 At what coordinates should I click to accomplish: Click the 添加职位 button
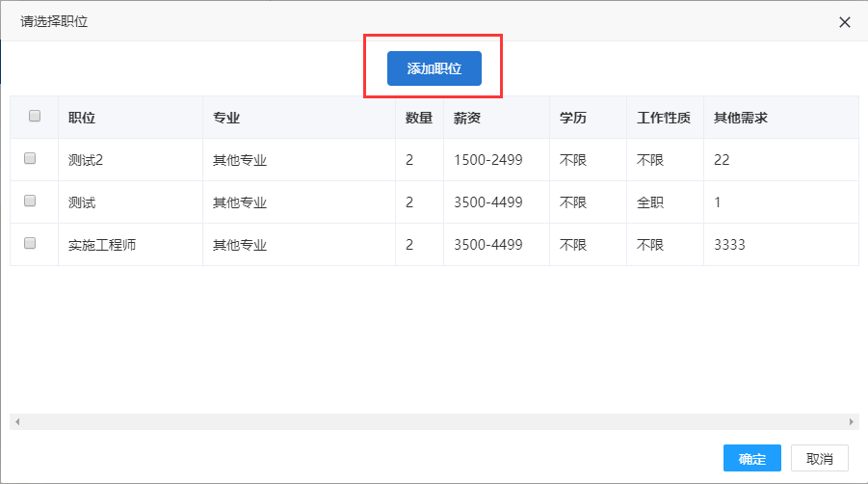tap(434, 68)
